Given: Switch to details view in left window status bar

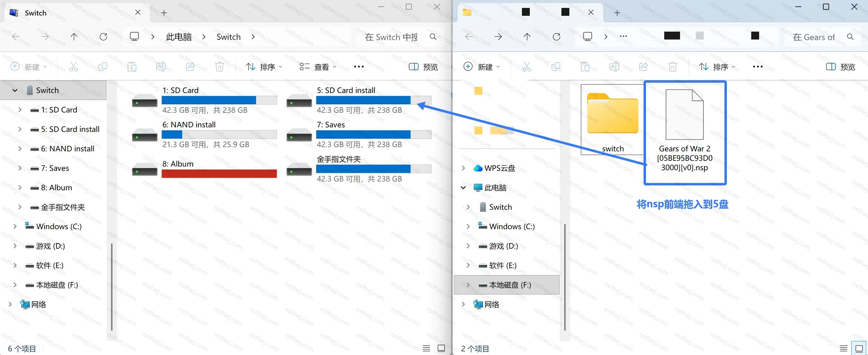Looking at the screenshot, I should click(426, 348).
